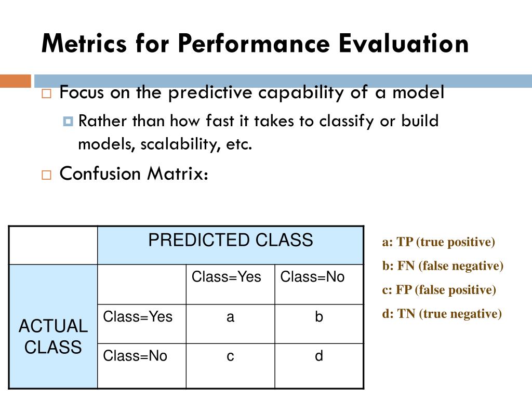Select the 'Metrics for Performance Evaluation' title
532x399 pixels.
(x=255, y=44)
